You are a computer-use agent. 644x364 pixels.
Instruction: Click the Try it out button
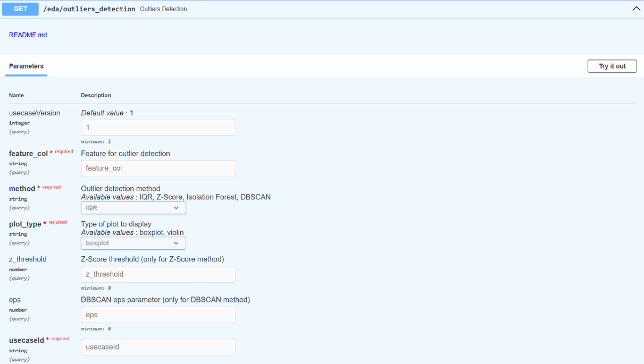[612, 66]
